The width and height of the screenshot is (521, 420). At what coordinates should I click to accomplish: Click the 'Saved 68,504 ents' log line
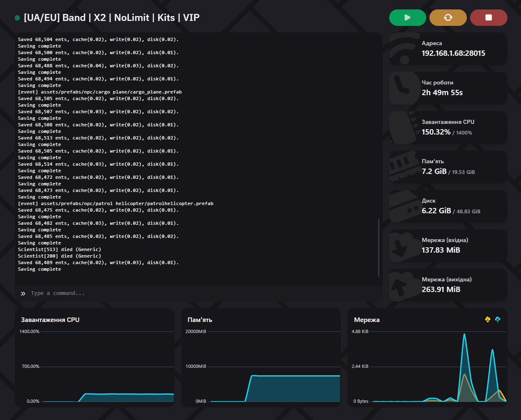pyautogui.click(x=98, y=39)
